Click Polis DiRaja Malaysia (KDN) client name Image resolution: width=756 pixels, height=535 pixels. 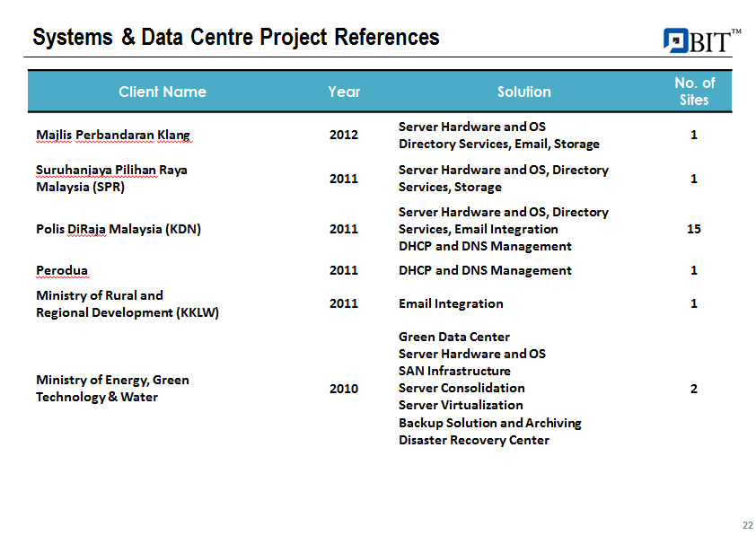coord(119,229)
